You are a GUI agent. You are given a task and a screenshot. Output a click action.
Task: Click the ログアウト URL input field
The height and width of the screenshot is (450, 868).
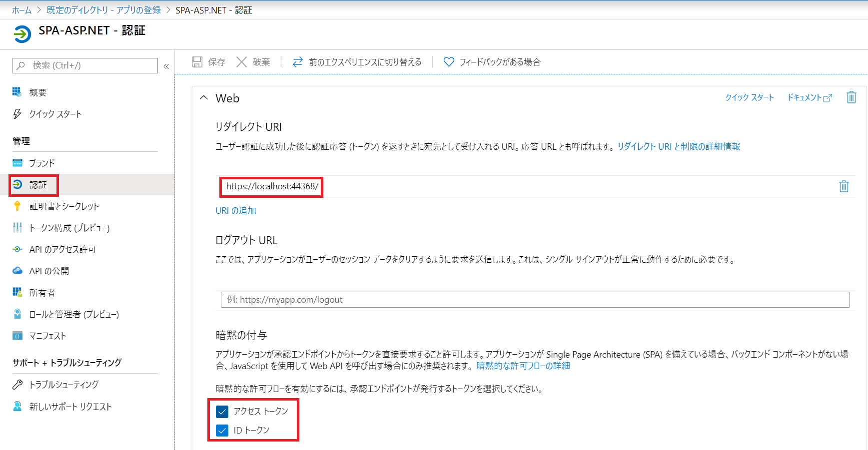[x=534, y=299]
